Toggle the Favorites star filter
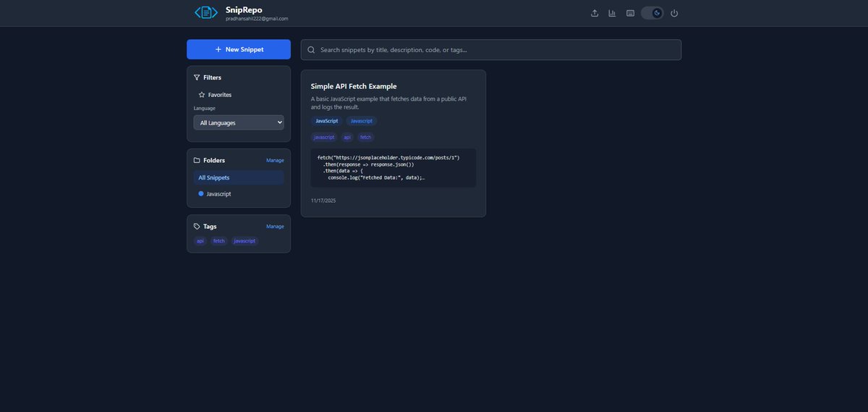Viewport: 868px width, 412px height. pyautogui.click(x=215, y=95)
